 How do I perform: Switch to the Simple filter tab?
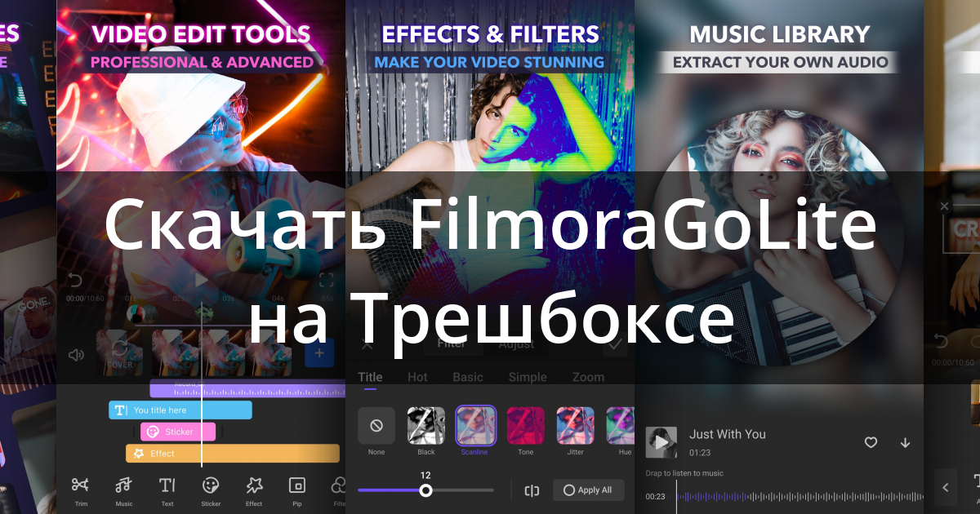pyautogui.click(x=528, y=377)
